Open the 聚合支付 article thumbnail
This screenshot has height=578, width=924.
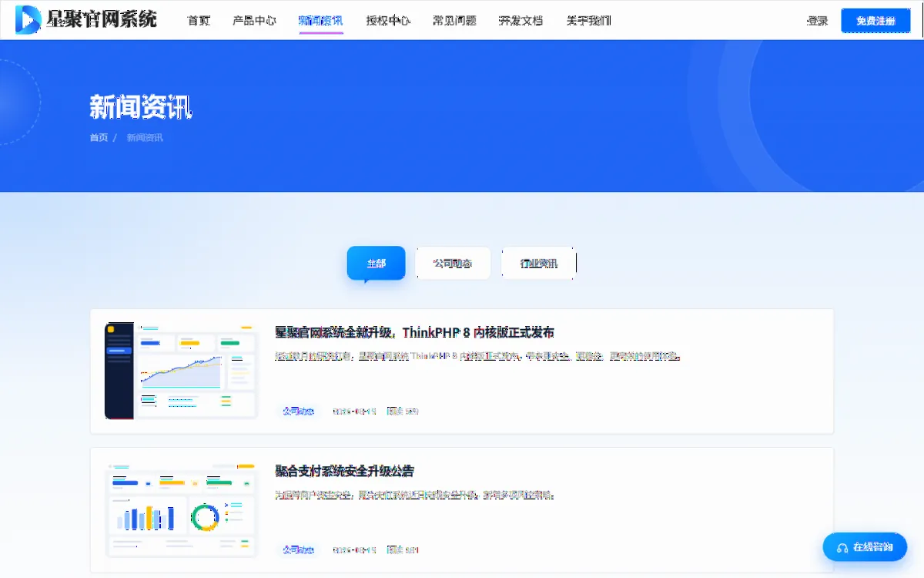(x=181, y=509)
